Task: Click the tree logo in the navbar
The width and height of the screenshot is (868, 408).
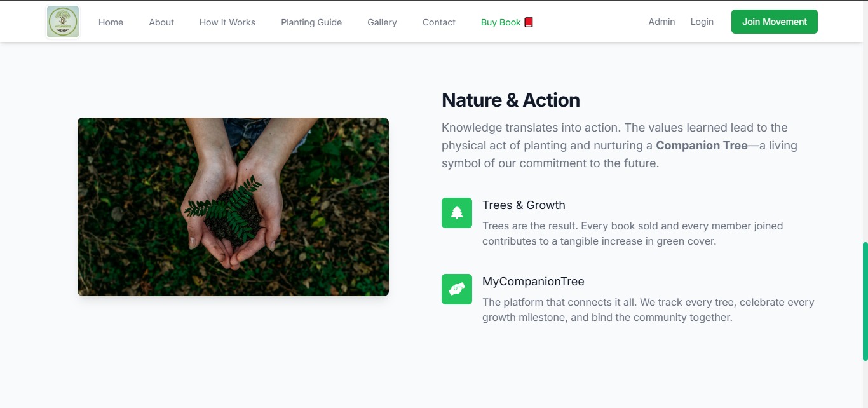Action: pyautogui.click(x=63, y=22)
